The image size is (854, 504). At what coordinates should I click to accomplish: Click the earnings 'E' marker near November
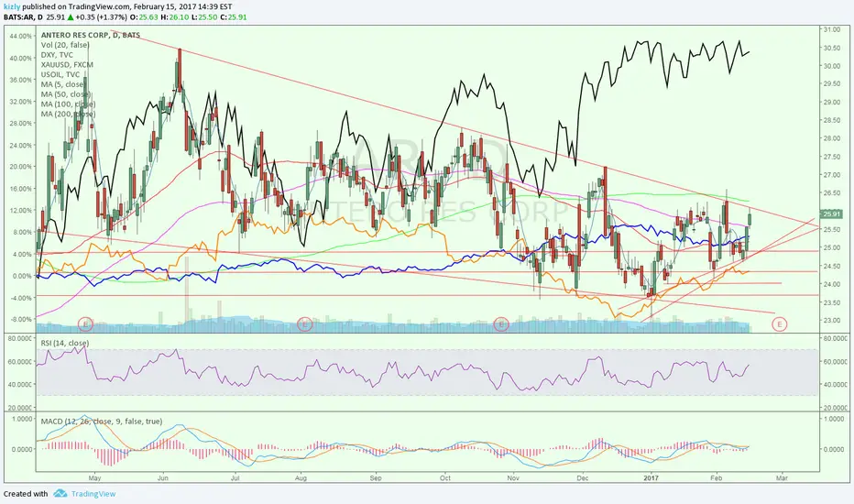500,324
